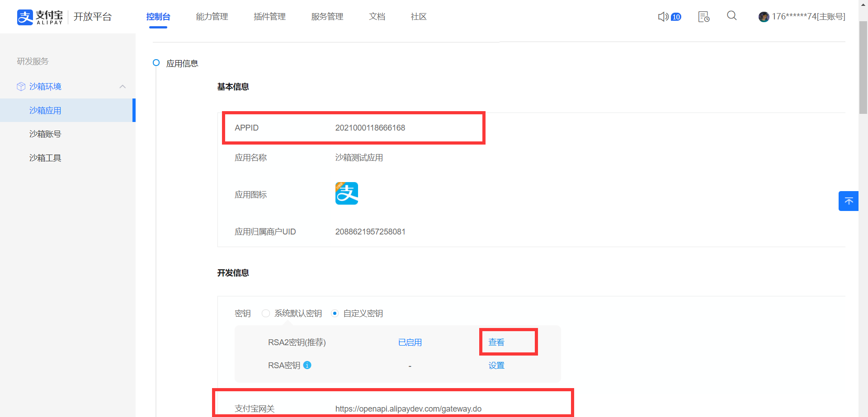Open the 能力管理 menu

click(x=212, y=17)
